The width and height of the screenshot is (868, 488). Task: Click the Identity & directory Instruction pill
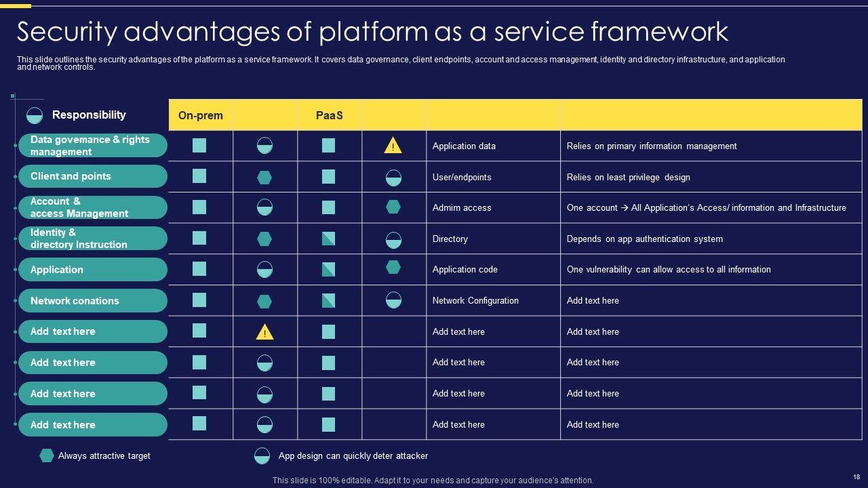93,239
